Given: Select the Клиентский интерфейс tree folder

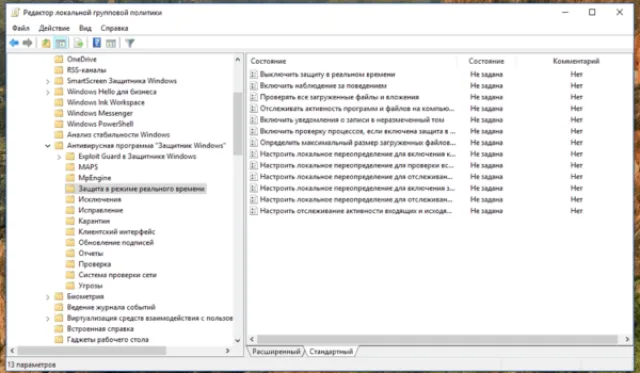Looking at the screenshot, I should coord(117,232).
